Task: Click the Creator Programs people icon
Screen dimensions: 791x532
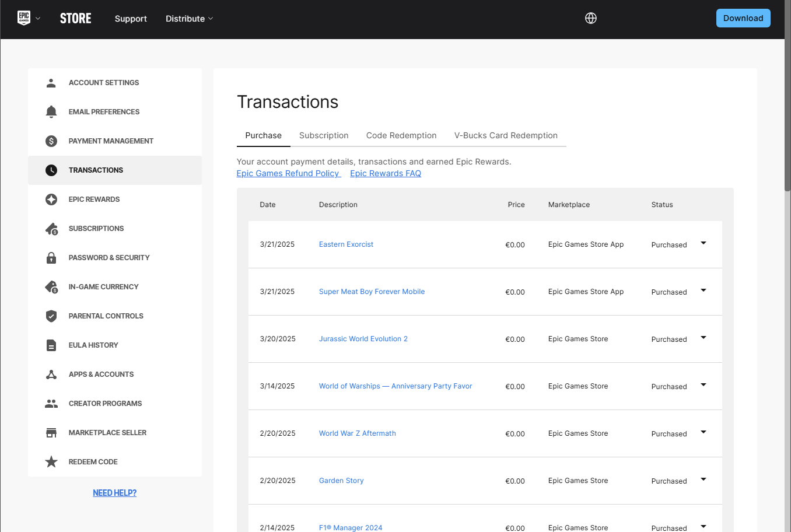Action: click(x=51, y=404)
